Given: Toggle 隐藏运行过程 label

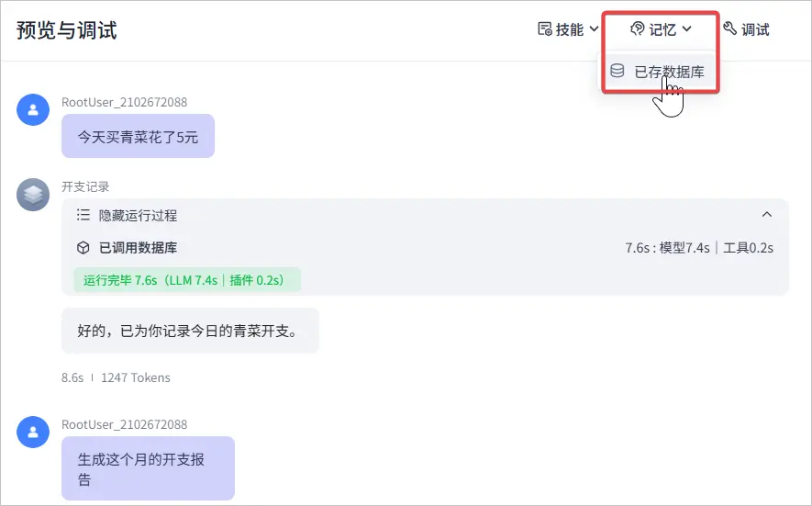Looking at the screenshot, I should click(x=138, y=216).
